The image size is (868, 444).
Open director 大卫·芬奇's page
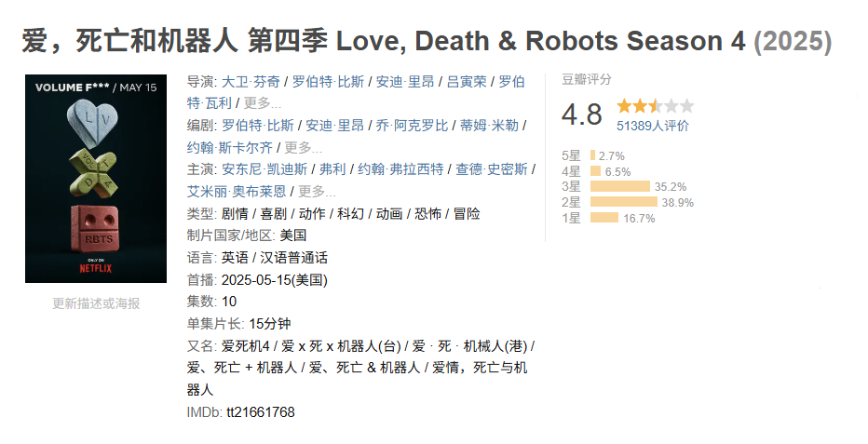(x=249, y=81)
